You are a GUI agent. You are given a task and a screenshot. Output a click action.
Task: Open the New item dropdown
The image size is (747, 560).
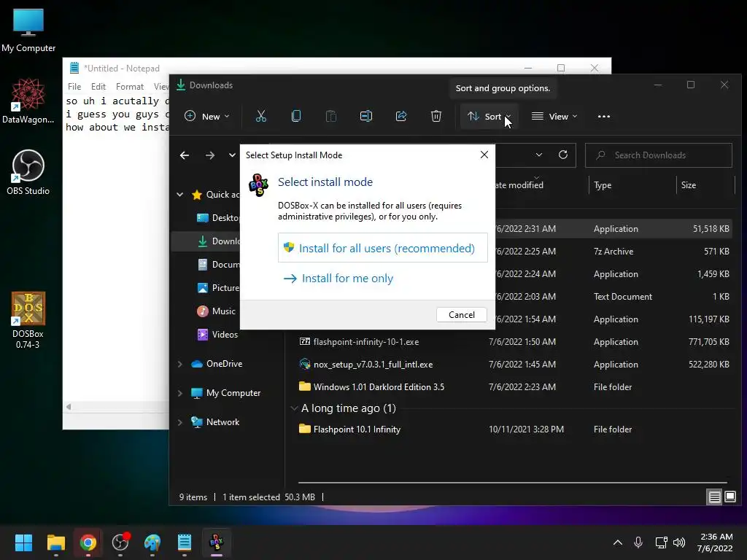[x=206, y=116]
